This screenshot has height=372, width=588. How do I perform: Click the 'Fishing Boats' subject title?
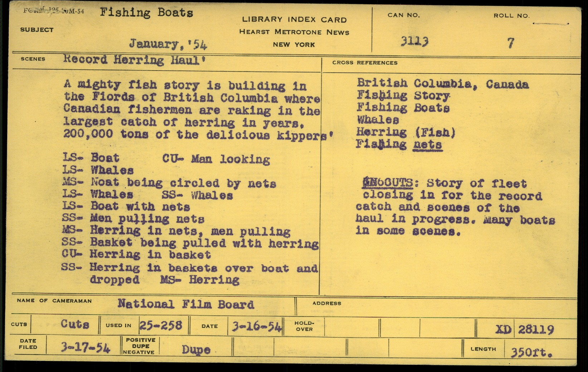coord(146,13)
